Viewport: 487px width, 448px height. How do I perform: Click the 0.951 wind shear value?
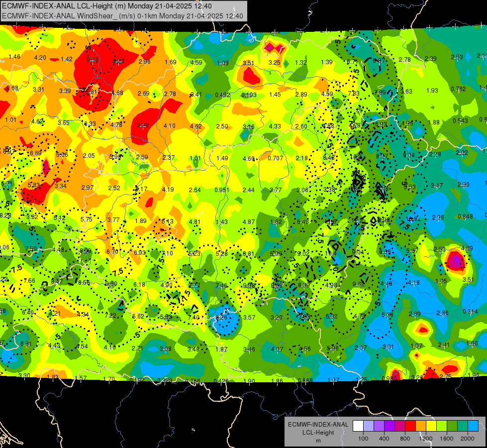coord(222,190)
